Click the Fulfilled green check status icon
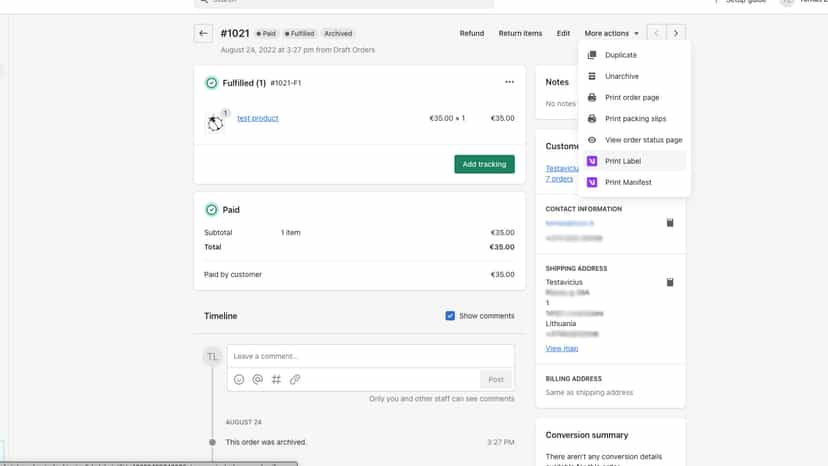 211,83
